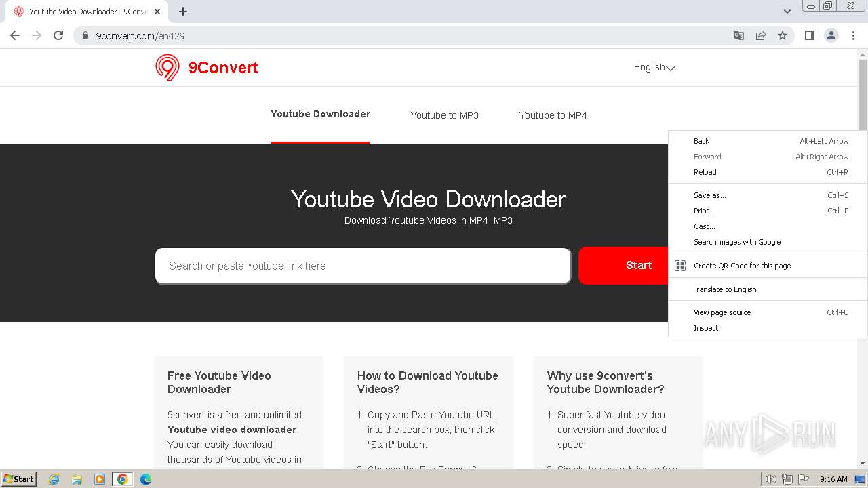Choose Print... in the context menu
Image resolution: width=868 pixels, height=488 pixels.
(x=768, y=211)
